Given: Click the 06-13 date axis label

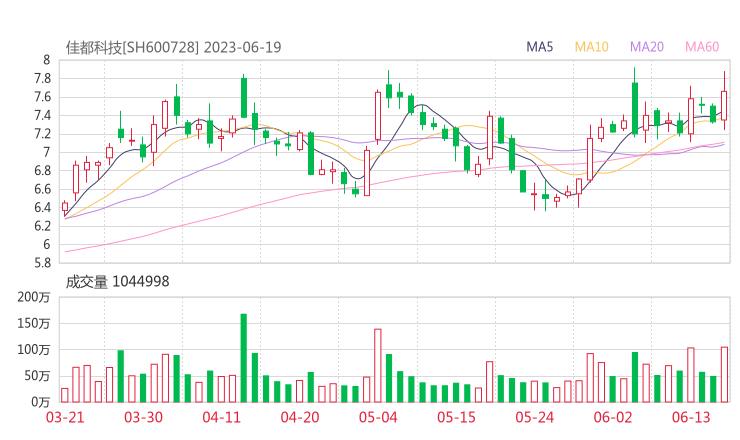Looking at the screenshot, I should [x=691, y=417].
